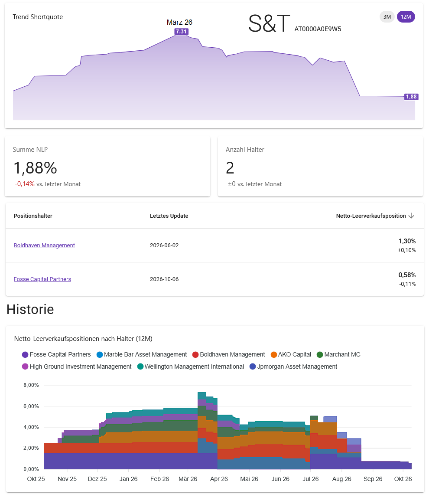Screen dimensions: 442x504
Task: Click the 1,30% position value
Action: coord(407,241)
